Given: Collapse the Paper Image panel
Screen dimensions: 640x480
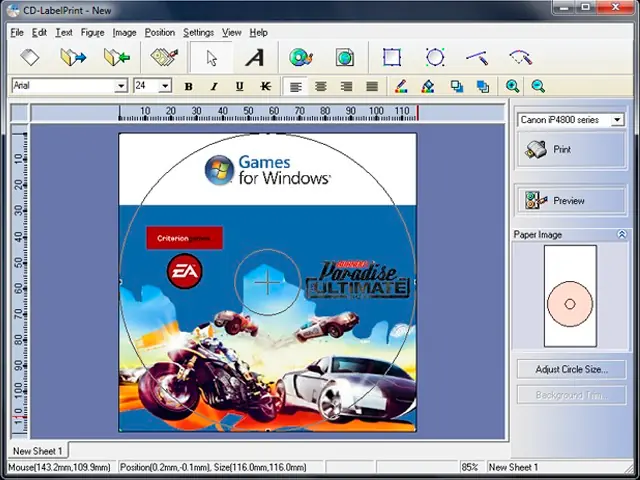Looking at the screenshot, I should pos(621,234).
